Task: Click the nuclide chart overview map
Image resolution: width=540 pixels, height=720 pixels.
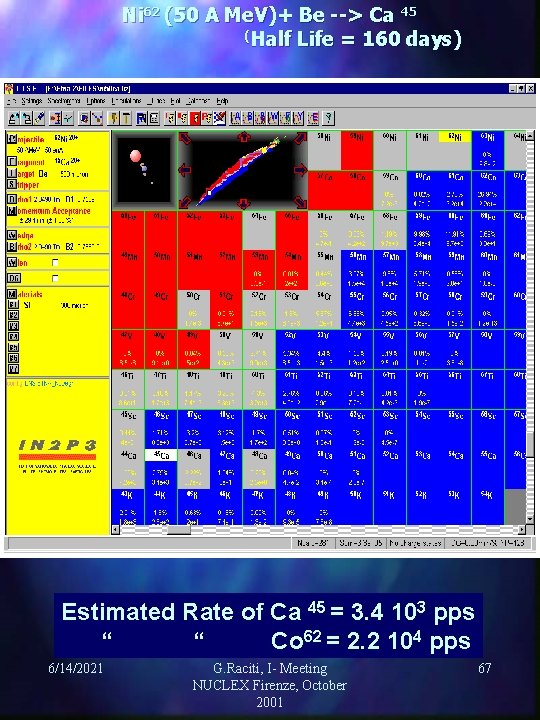Action: (242, 172)
